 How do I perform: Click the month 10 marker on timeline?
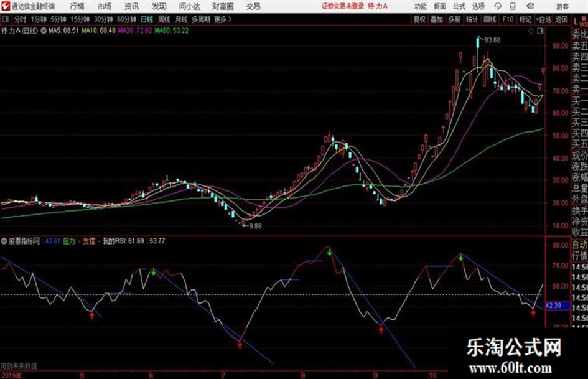(432, 375)
